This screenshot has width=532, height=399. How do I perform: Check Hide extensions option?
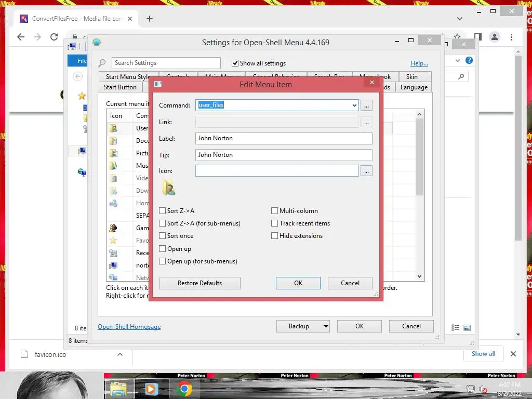coord(274,236)
